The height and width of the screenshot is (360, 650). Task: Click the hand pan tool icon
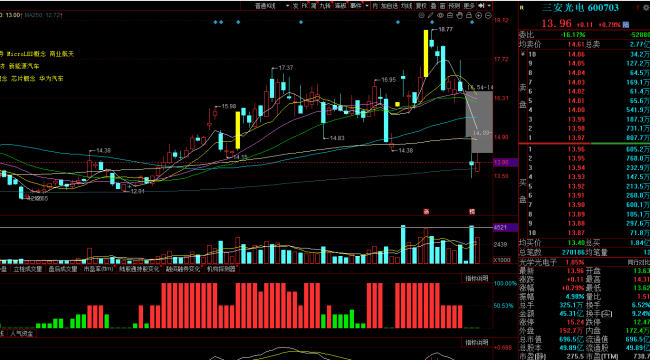(460, 15)
